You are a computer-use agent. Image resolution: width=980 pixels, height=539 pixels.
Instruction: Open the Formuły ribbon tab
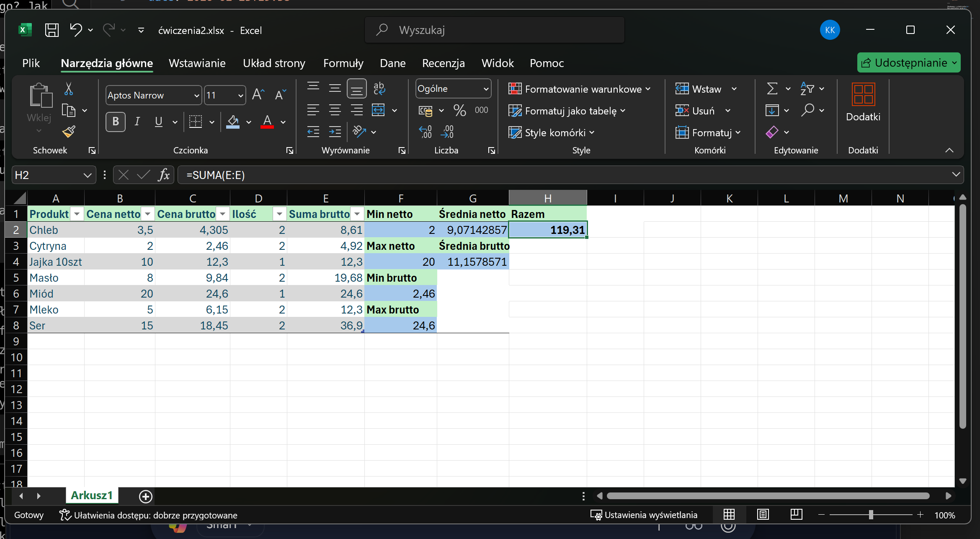(x=343, y=63)
